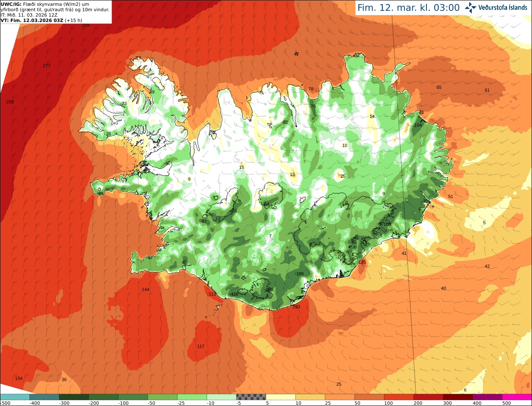Click the dark orange legend swatch labeled 50
This screenshot has height=406, width=532.
[369, 397]
